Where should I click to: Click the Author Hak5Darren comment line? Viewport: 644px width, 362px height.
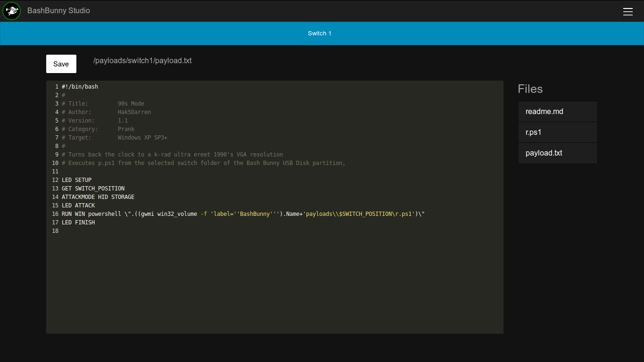(106, 112)
